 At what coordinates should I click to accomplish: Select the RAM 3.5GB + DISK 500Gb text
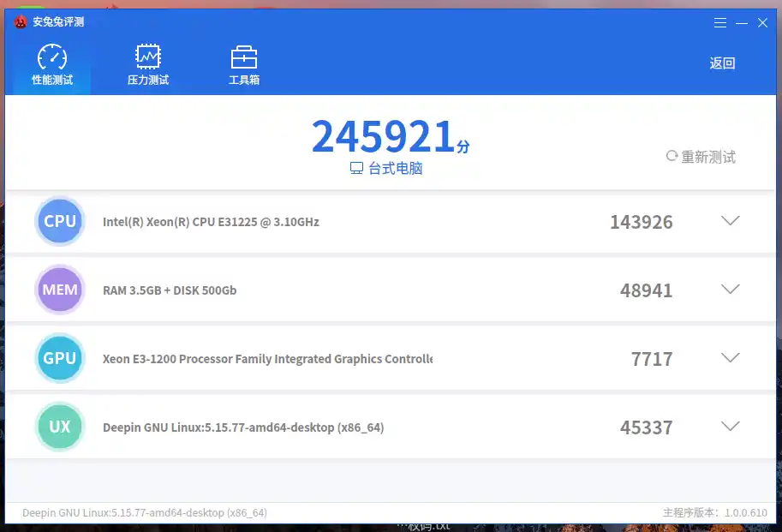pyautogui.click(x=170, y=290)
